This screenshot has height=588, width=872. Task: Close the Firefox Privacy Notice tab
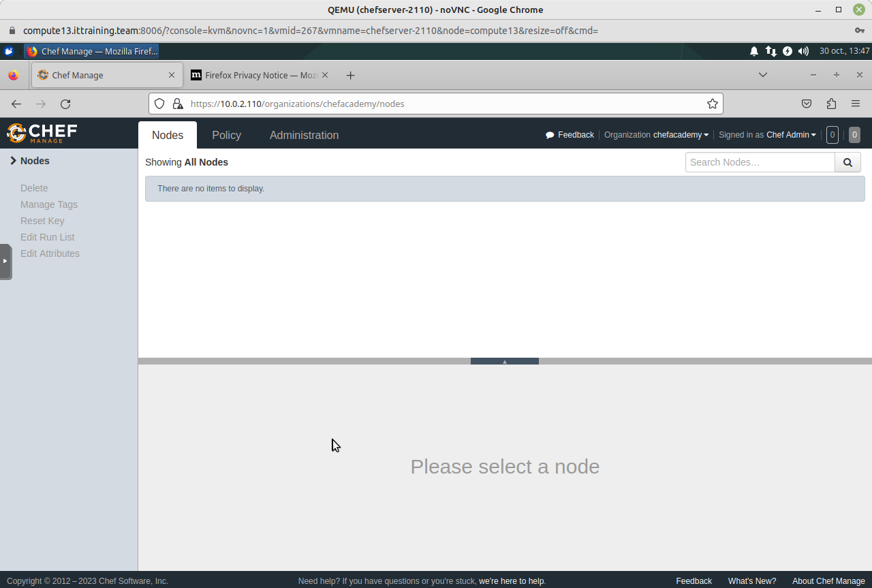[x=325, y=75]
